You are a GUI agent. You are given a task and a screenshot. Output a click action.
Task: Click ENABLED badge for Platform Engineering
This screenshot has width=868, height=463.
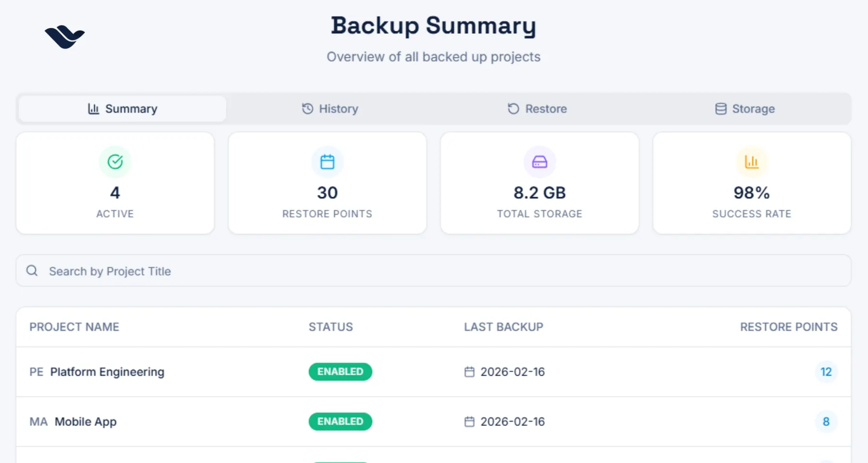click(340, 372)
